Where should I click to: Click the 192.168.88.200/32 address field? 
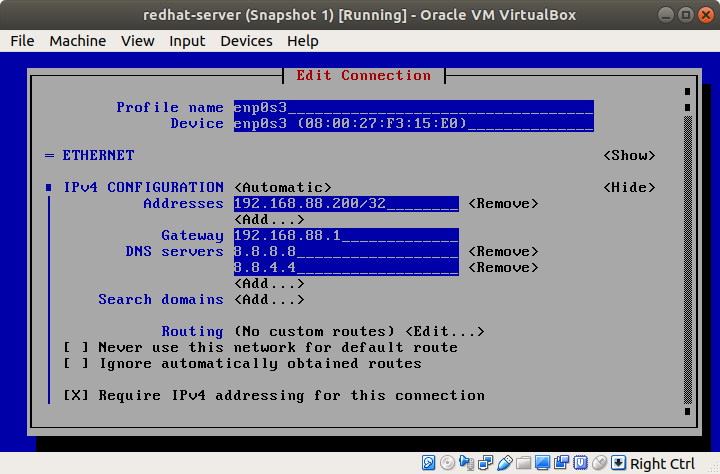coord(346,203)
